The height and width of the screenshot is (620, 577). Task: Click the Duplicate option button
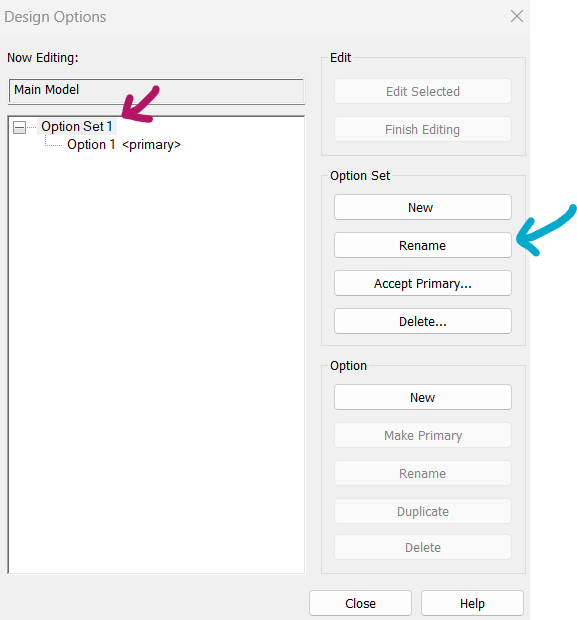coord(423,511)
